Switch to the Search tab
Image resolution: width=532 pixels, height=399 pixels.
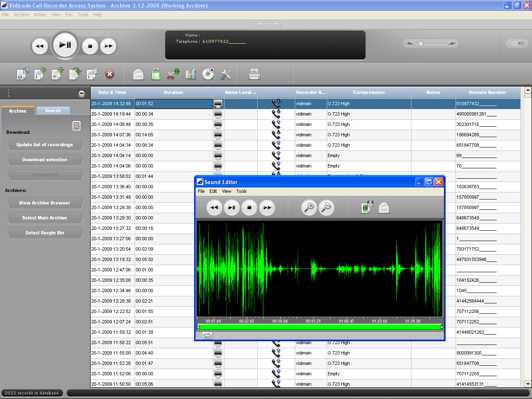tap(53, 111)
